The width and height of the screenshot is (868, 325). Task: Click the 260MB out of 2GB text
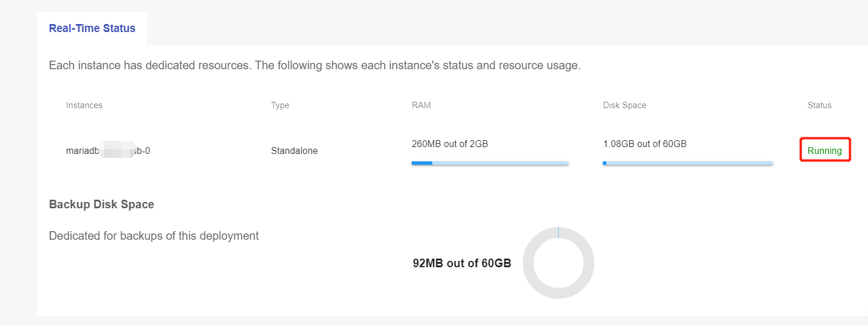click(449, 144)
